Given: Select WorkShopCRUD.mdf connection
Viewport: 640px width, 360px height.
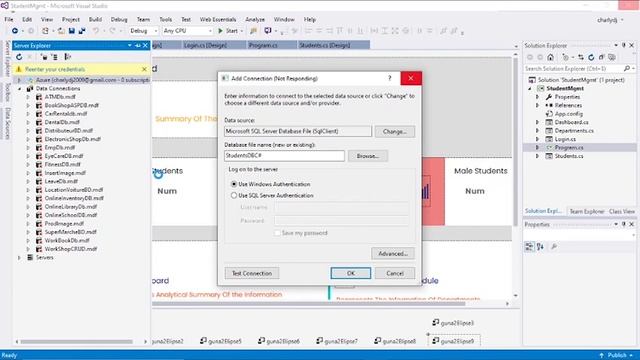Looking at the screenshot, I should pyautogui.click(x=71, y=249).
